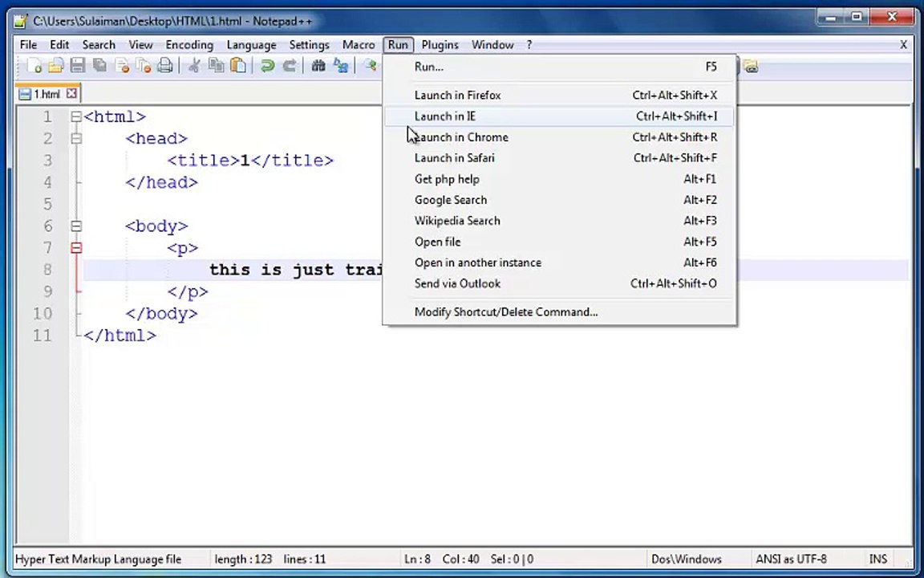The height and width of the screenshot is (578, 924).
Task: Undo with the green arrow icon
Action: (x=268, y=66)
